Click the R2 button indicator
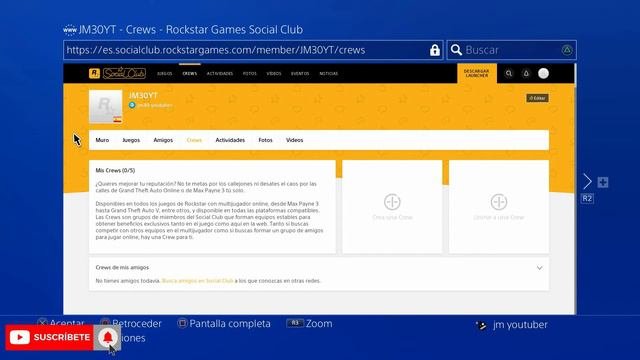 587,199
